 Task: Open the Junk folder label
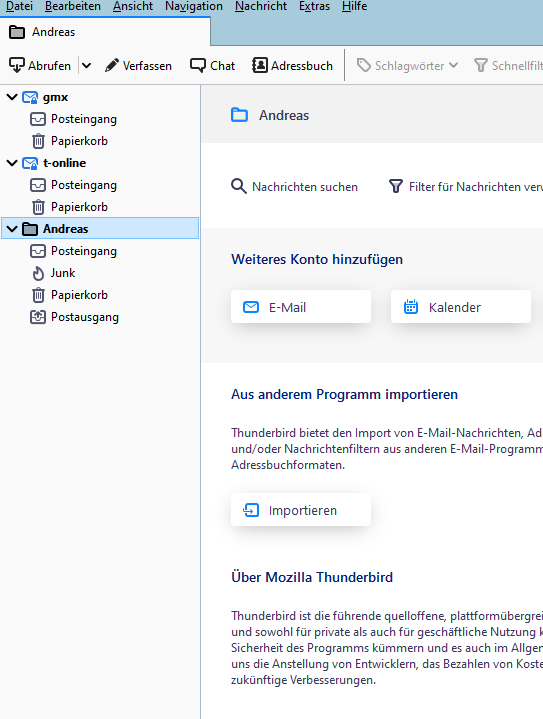click(63, 273)
